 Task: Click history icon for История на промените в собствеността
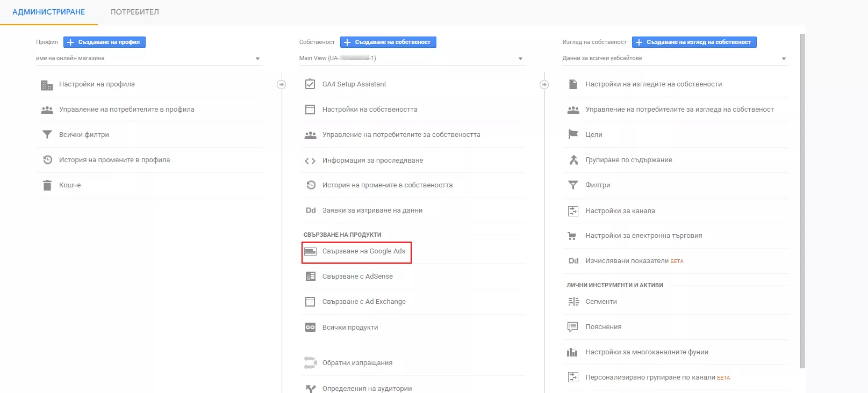pos(311,185)
